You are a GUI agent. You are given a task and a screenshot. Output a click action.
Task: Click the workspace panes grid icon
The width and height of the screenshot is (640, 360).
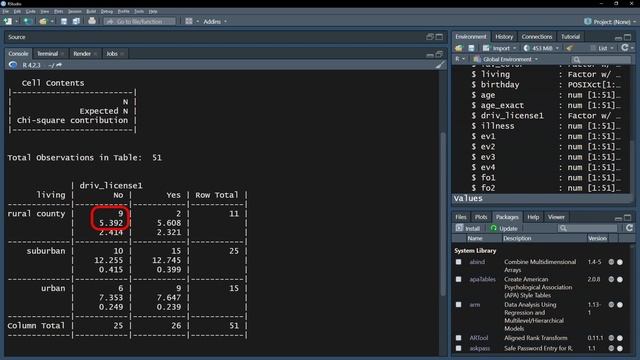coord(189,21)
